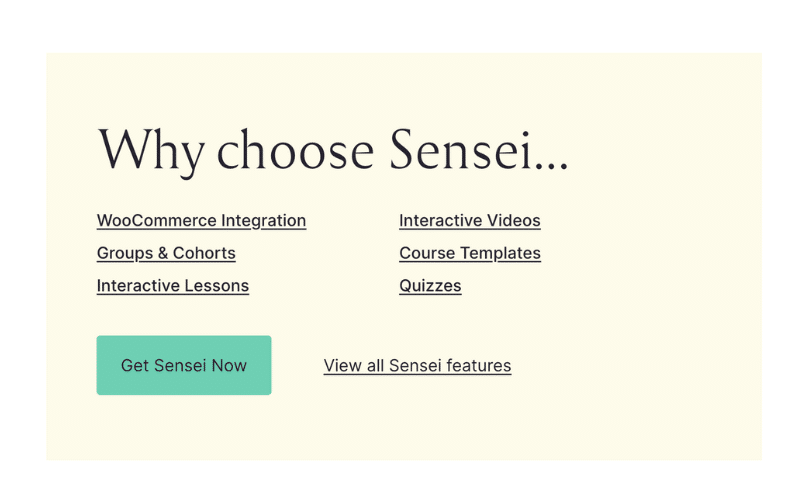800x500 pixels.
Task: Click the word 'Now' on the green button
Action: (x=229, y=366)
